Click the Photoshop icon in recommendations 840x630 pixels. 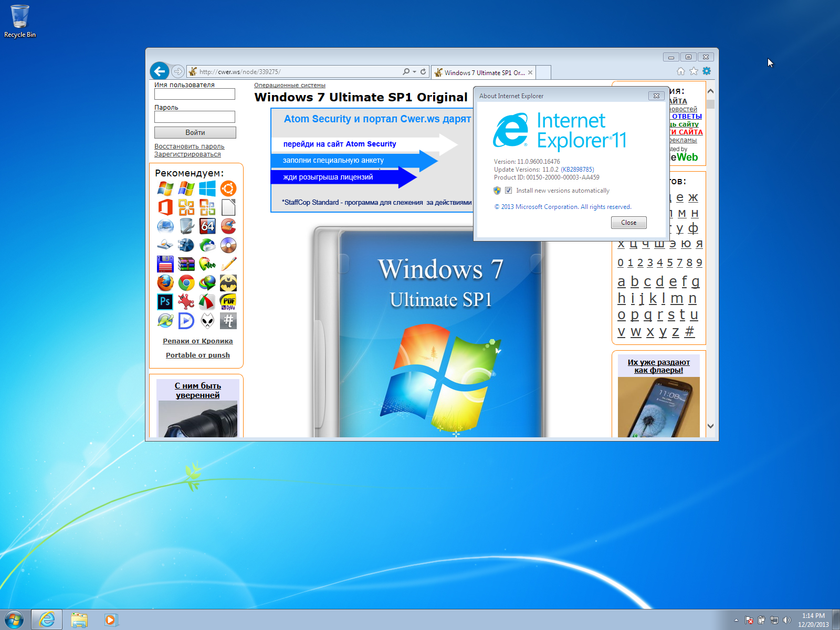pyautogui.click(x=165, y=302)
